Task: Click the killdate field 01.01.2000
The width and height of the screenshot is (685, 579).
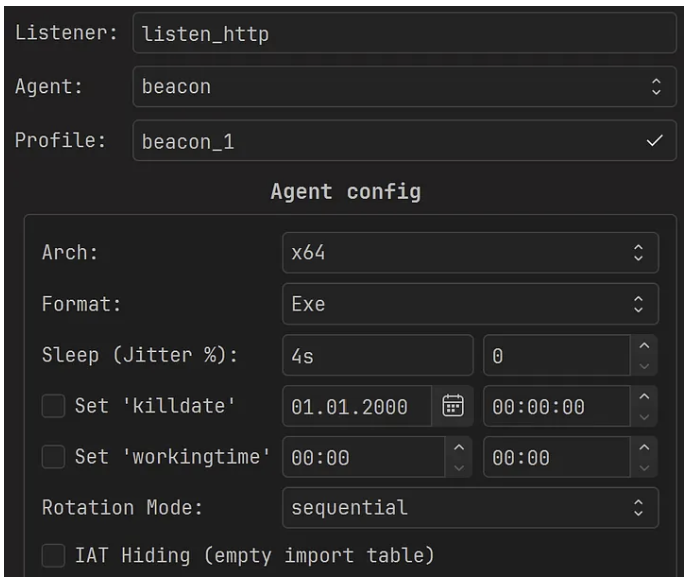Action: tap(357, 406)
